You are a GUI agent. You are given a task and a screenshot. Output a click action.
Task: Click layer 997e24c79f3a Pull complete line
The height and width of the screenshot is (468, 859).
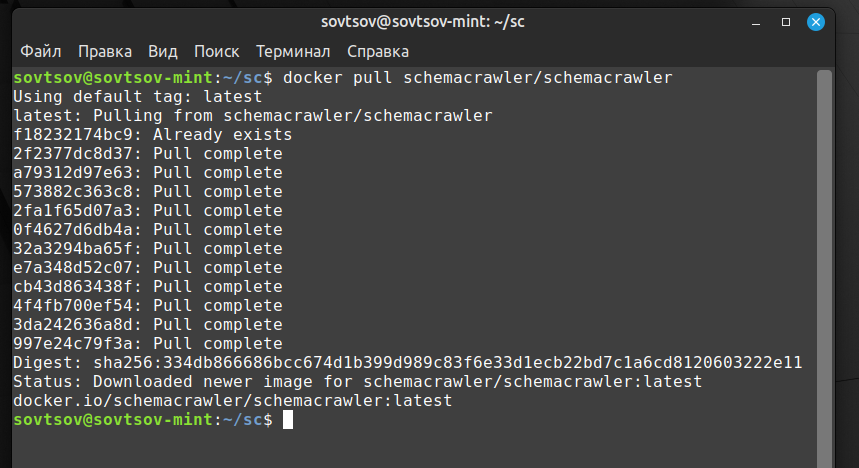[x=148, y=344]
